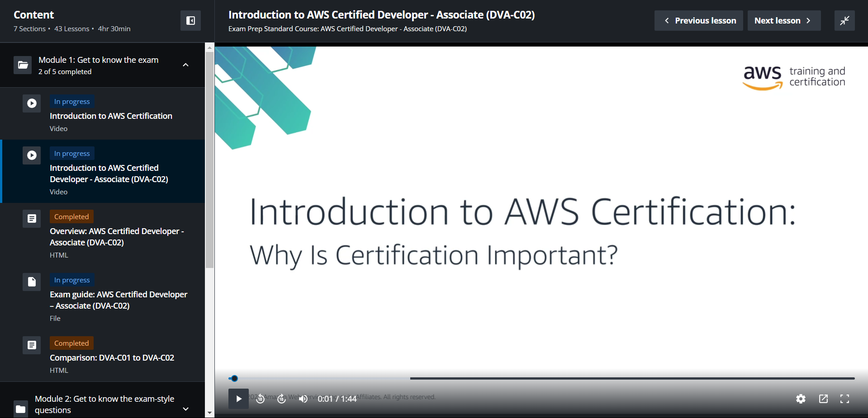Select Introduction to AWS Certified Developer lesson title
868x418 pixels.
(x=109, y=174)
